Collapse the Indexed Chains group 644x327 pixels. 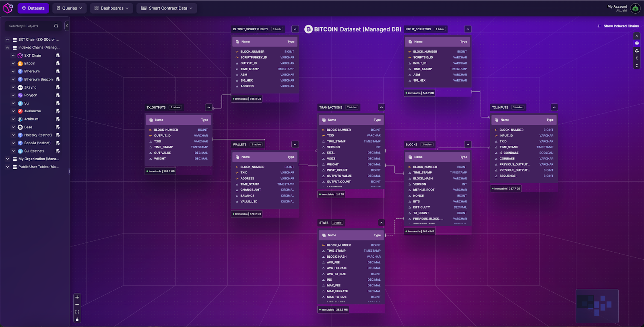pyautogui.click(x=7, y=48)
